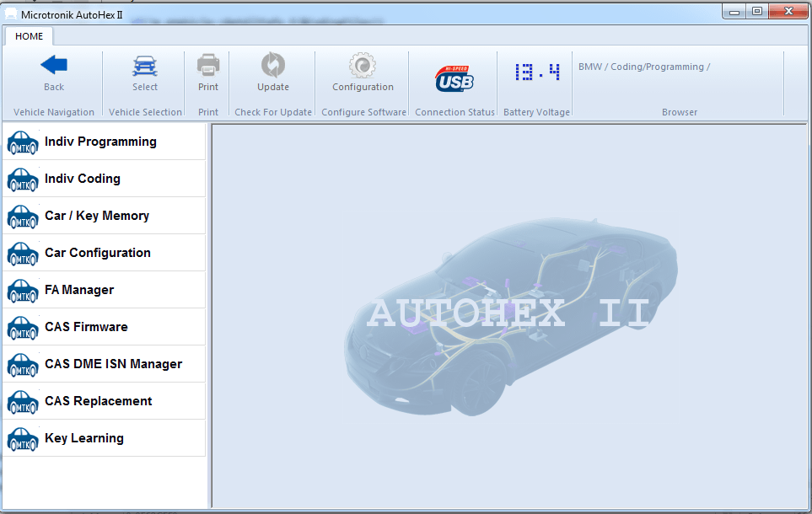This screenshot has height=514, width=812.
Task: Click the Browser group label
Action: point(680,112)
